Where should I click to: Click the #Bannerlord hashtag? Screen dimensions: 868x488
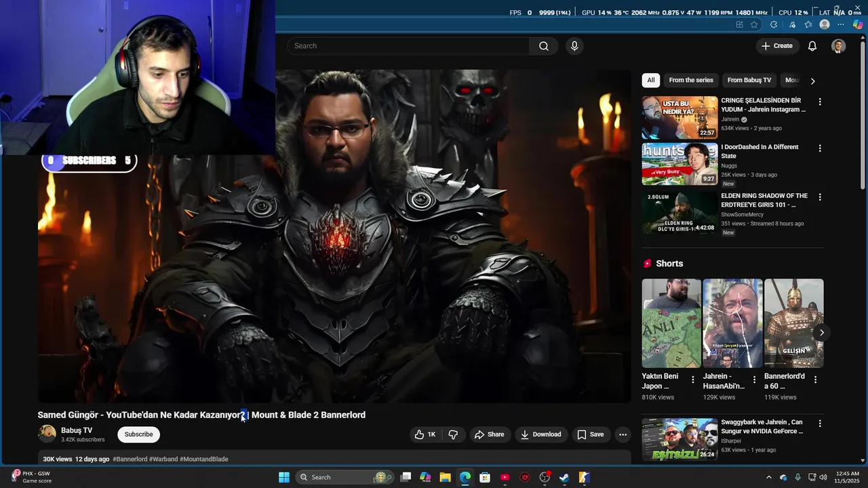[130, 459]
